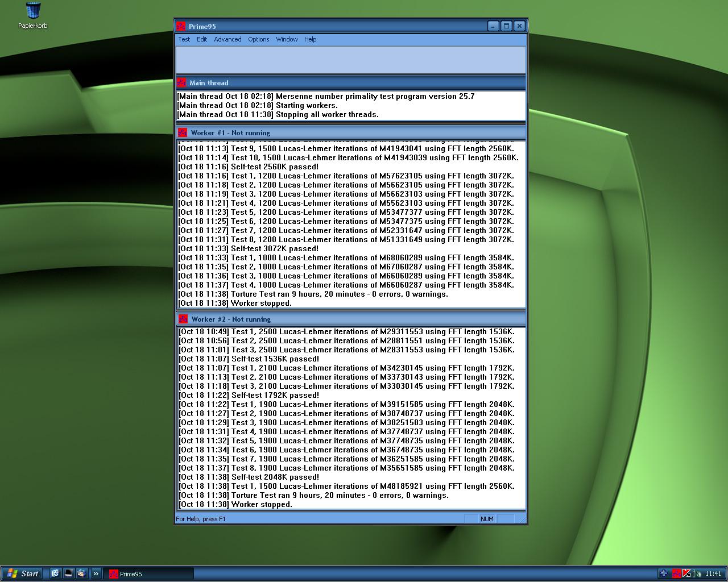Screen dimensions: 728x582
Task: Click the Main thread window icon
Action: tap(181, 82)
